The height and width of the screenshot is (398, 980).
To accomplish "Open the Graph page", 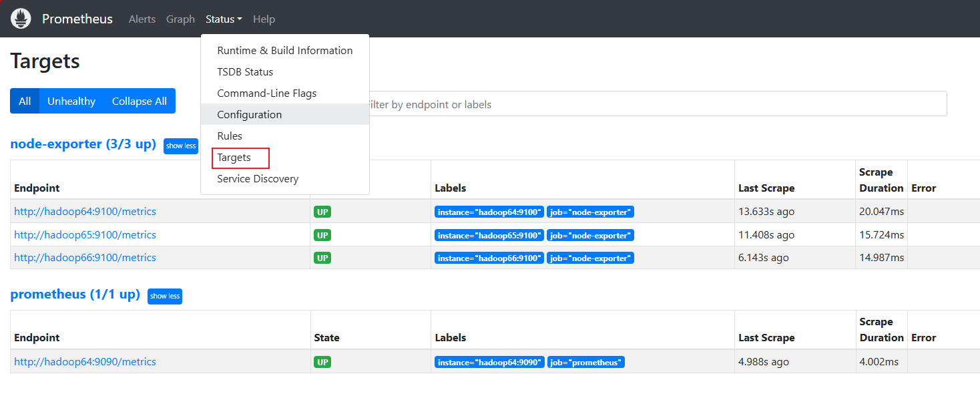I will pyautogui.click(x=180, y=19).
